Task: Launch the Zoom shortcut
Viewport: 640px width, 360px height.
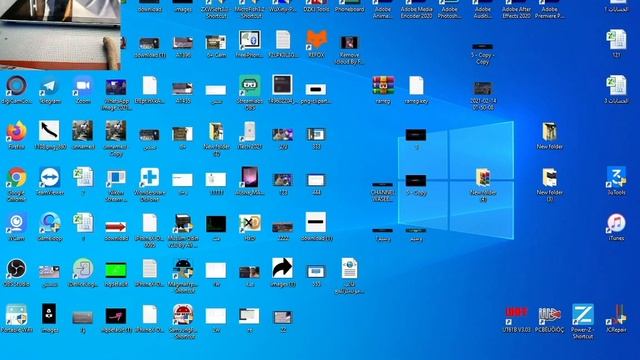Action: pyautogui.click(x=83, y=87)
